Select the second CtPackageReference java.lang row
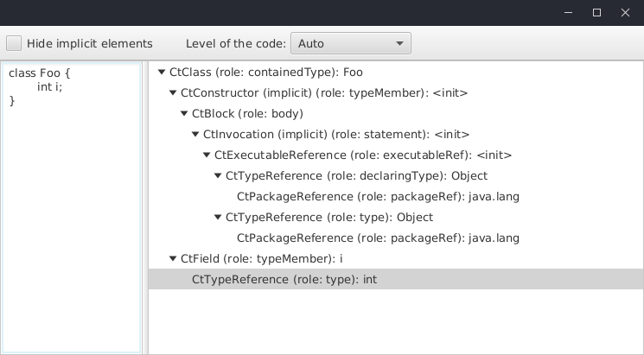 378,238
